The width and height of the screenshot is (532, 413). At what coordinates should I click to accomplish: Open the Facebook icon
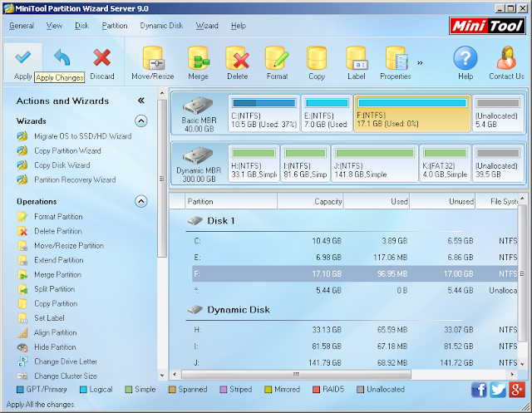pyautogui.click(x=479, y=389)
